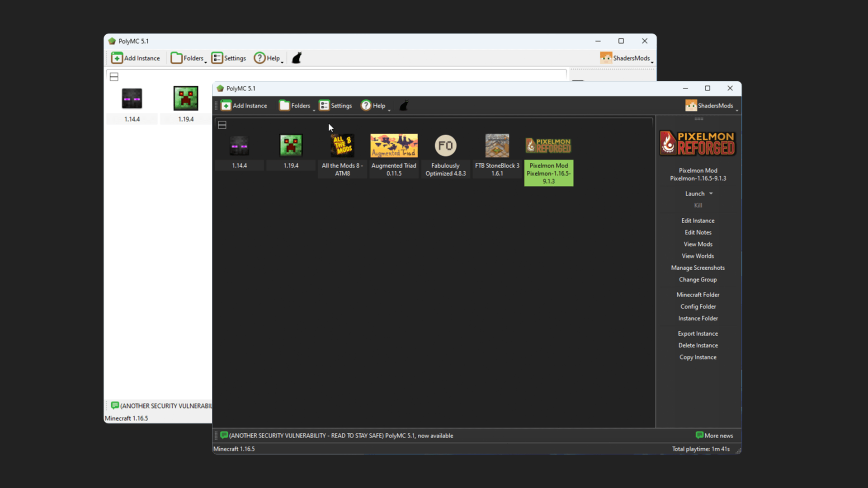The image size is (868, 488).
Task: Open ShadersMods account dropdown in dark window
Action: coord(737,109)
